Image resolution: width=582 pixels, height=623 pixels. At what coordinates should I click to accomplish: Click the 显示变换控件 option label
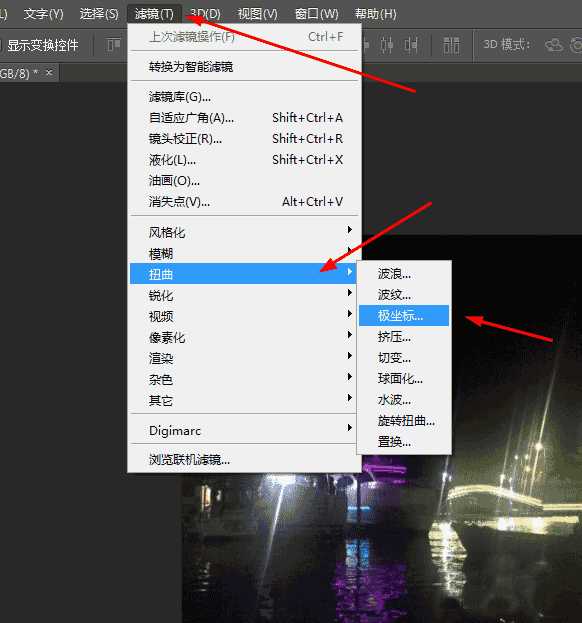point(43,45)
